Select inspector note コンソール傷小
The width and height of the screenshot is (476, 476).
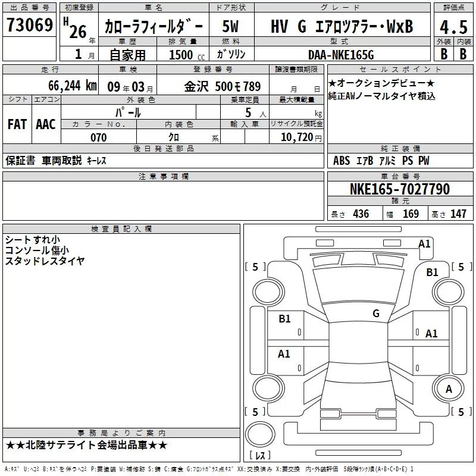37,250
